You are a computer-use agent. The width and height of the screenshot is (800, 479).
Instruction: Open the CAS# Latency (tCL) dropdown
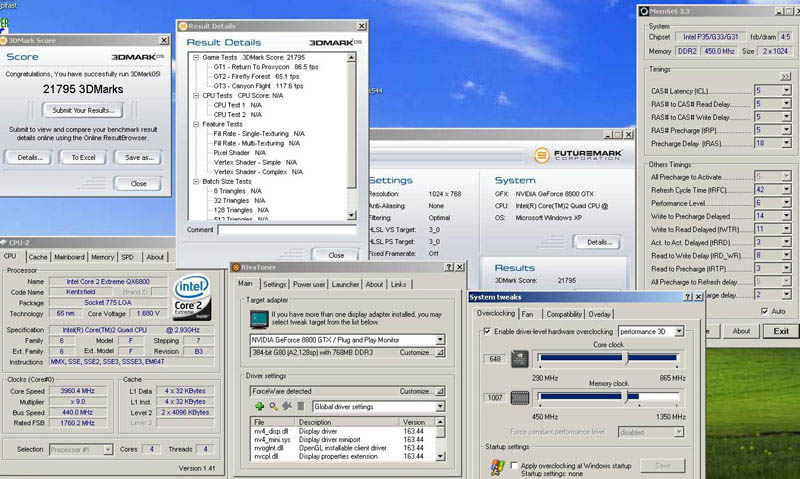click(x=786, y=90)
